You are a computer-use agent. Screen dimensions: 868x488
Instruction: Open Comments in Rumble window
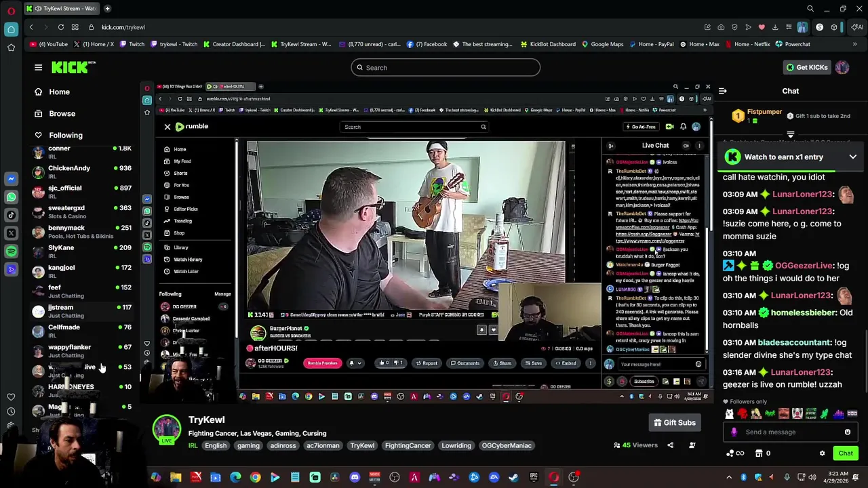click(x=465, y=363)
